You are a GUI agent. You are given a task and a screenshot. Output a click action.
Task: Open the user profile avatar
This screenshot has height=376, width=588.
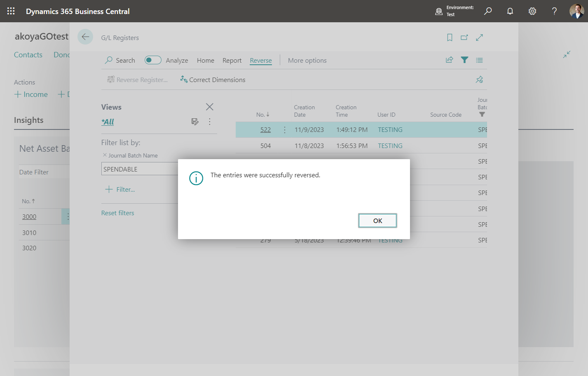click(x=577, y=11)
